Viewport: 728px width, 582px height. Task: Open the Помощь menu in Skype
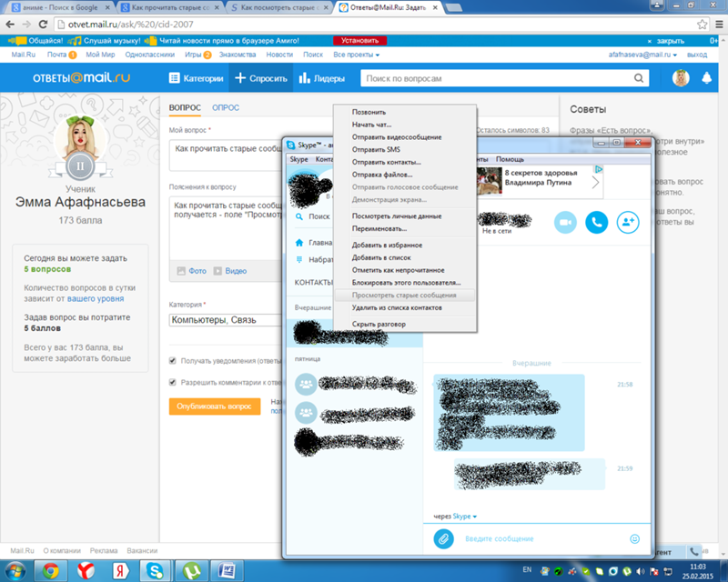(510, 159)
